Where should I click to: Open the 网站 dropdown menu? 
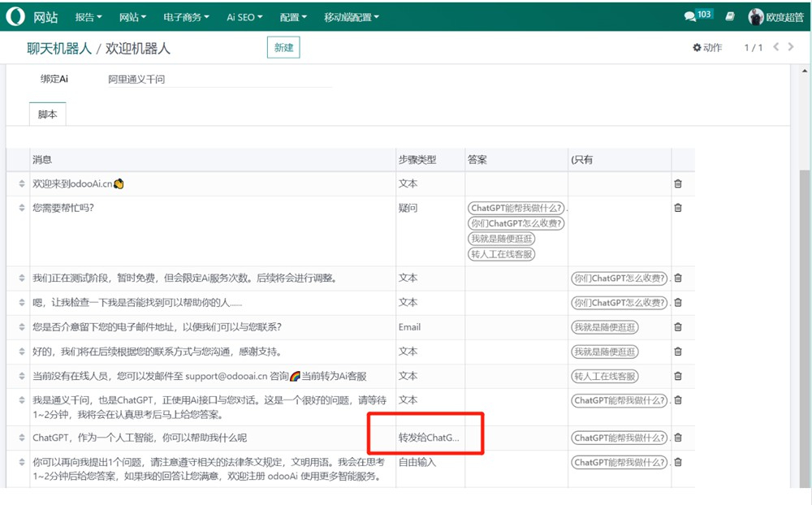(x=132, y=17)
